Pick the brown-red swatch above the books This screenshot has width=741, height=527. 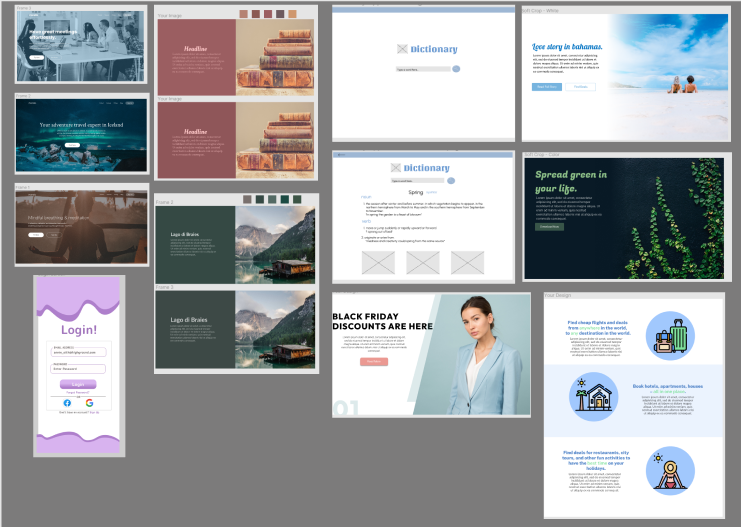256,14
